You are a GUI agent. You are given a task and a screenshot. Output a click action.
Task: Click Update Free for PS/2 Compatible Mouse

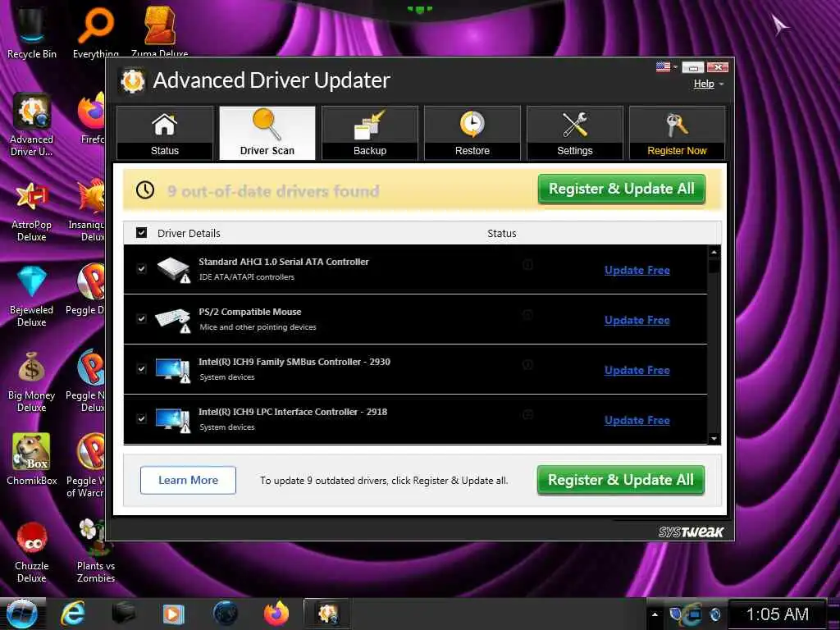(637, 320)
